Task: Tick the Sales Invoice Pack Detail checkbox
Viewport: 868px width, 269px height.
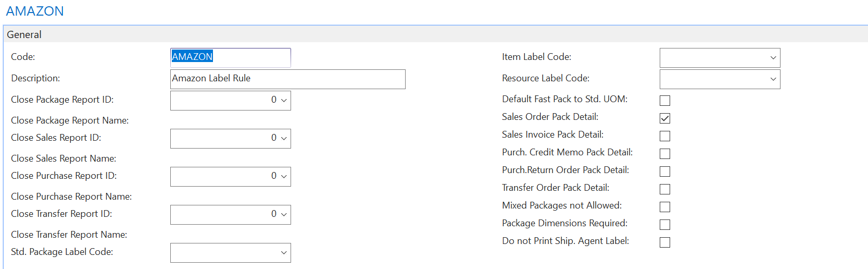Action: (665, 136)
